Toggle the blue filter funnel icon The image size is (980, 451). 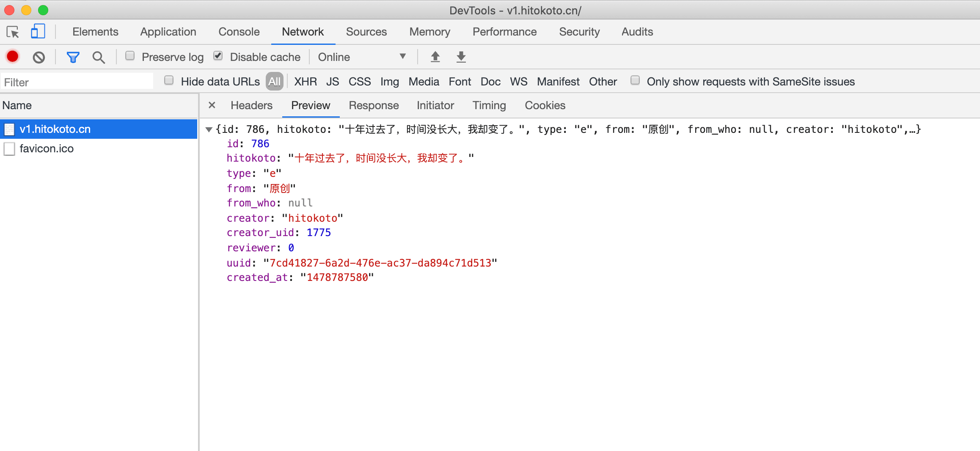pyautogui.click(x=73, y=57)
